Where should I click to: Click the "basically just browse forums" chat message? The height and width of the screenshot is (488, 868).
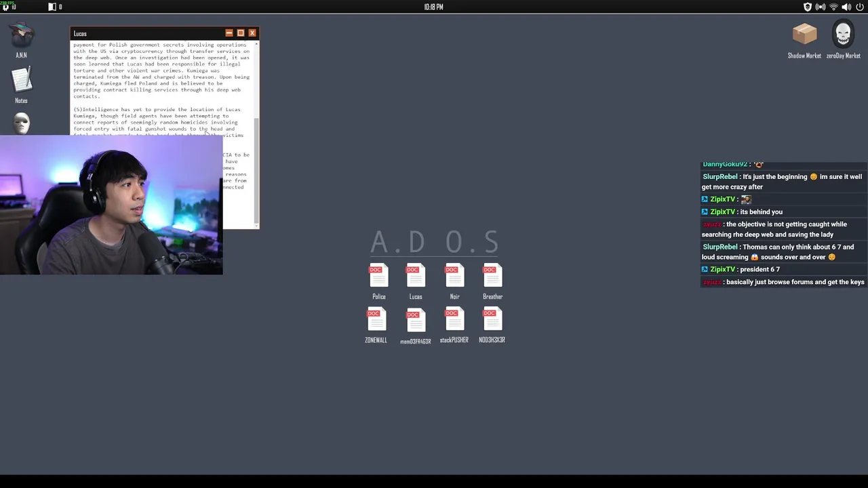(x=783, y=282)
